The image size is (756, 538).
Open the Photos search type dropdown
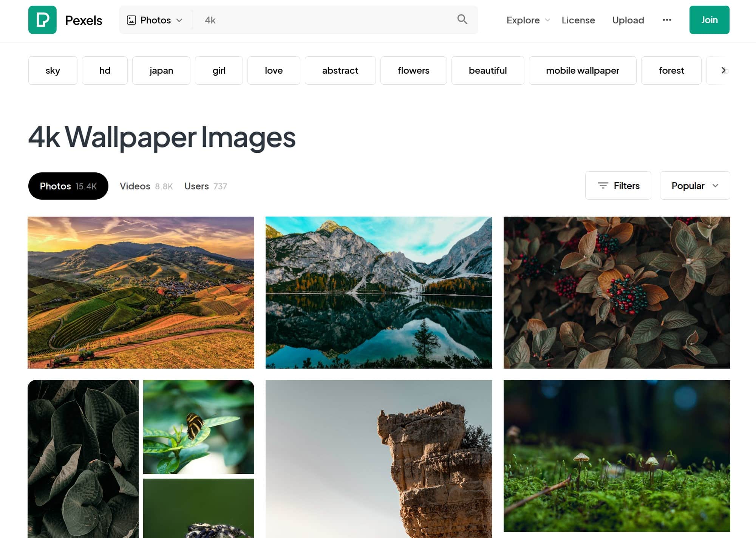click(x=156, y=20)
